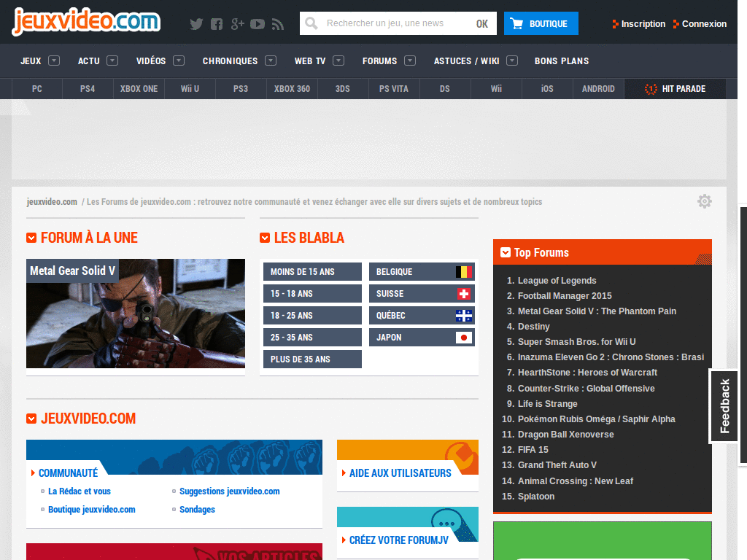Select the PC platform tab
This screenshot has width=747, height=560.
[36, 88]
